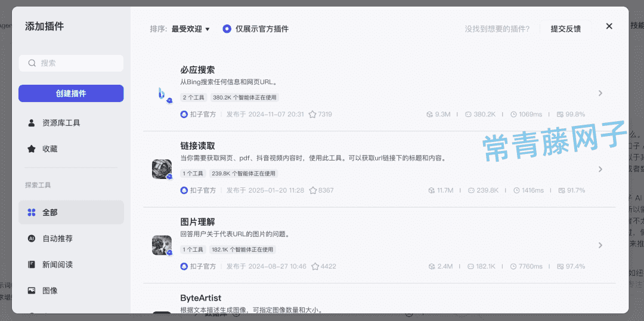
Task: Click the 2 个工具 tag
Action: pos(194,97)
